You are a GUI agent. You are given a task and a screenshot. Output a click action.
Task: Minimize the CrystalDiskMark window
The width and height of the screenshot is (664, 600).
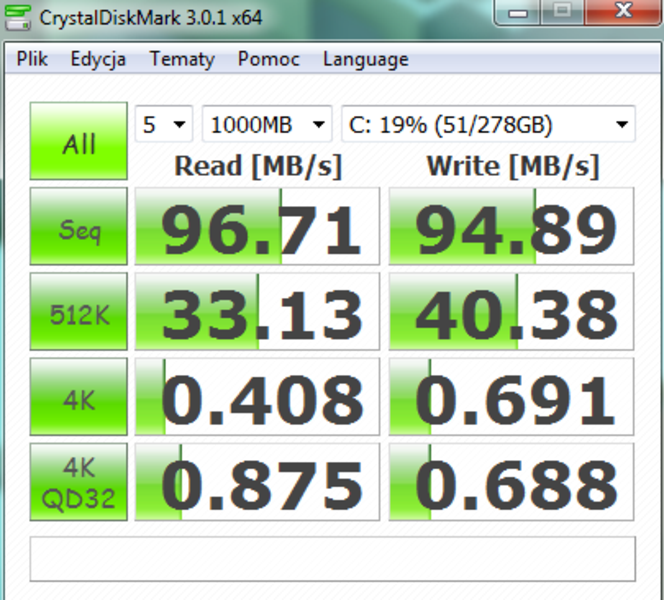(x=517, y=13)
